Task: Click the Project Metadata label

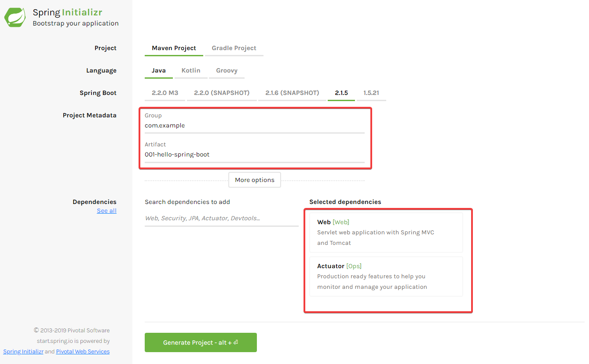Action: click(x=90, y=116)
